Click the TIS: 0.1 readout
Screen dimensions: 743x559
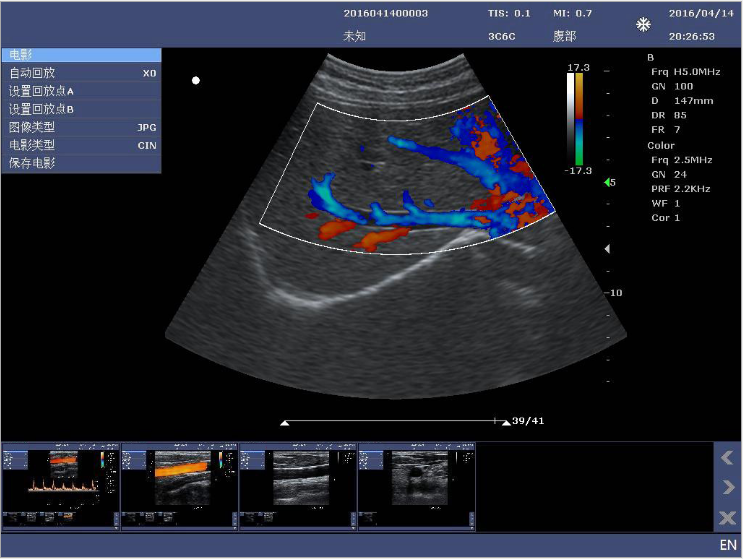click(509, 13)
